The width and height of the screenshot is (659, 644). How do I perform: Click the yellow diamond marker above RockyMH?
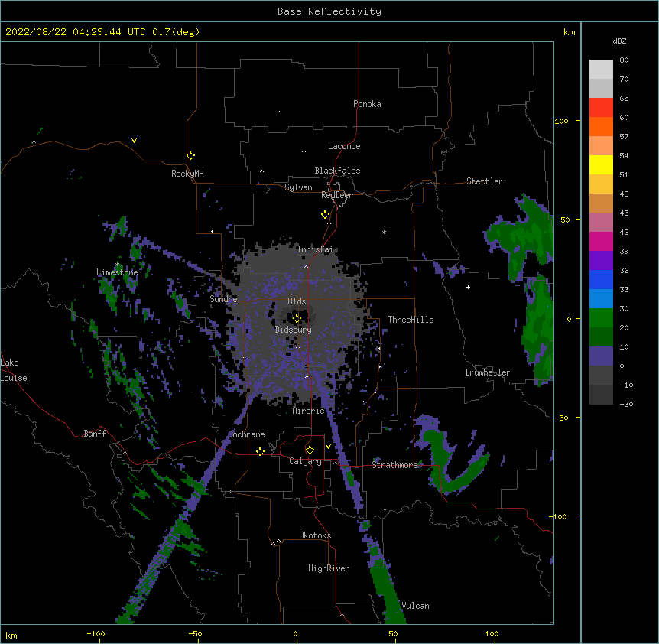[x=191, y=156]
